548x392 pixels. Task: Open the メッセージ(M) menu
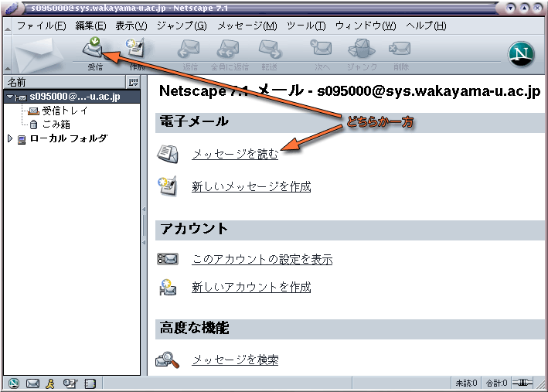pyautogui.click(x=247, y=26)
